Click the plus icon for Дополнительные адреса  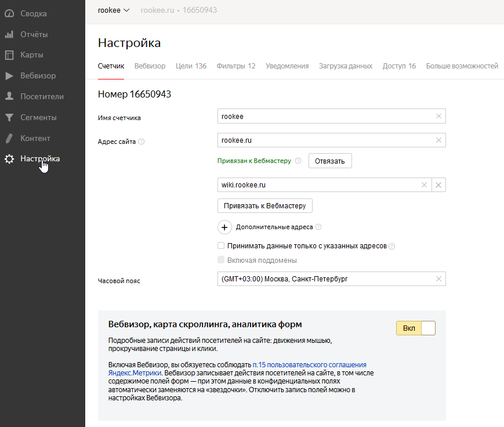click(224, 227)
